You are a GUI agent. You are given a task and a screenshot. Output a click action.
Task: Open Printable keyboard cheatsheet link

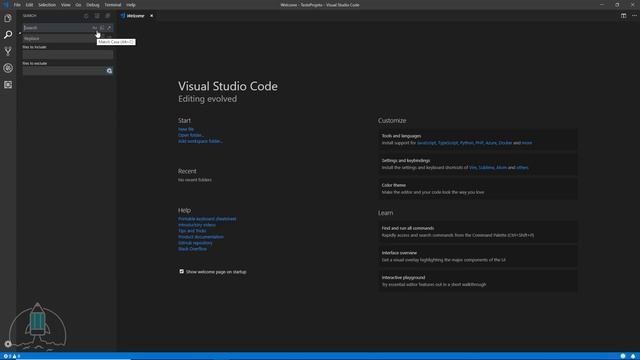(x=207, y=219)
